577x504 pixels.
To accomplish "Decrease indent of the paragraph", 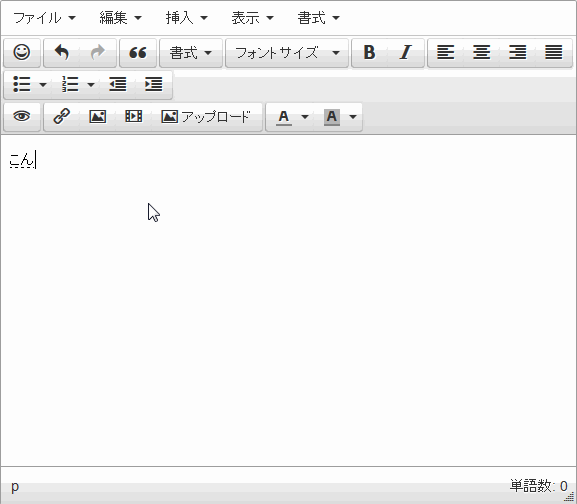I will [118, 85].
